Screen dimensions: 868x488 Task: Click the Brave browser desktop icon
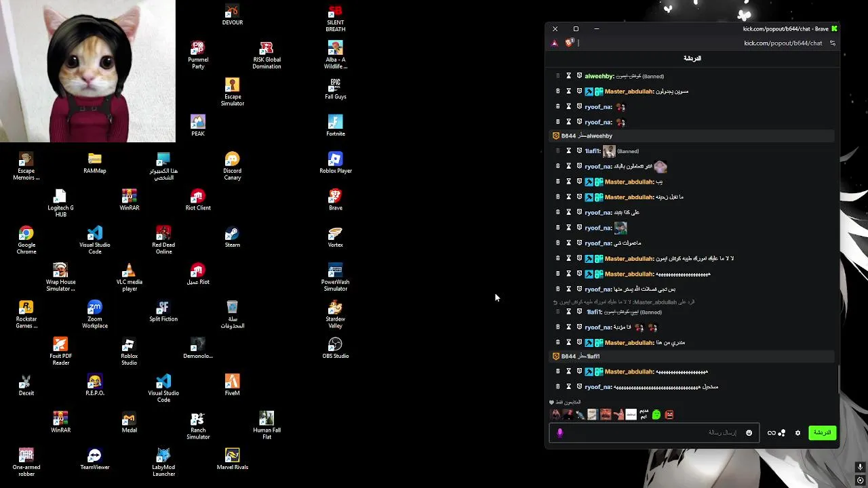(x=335, y=201)
